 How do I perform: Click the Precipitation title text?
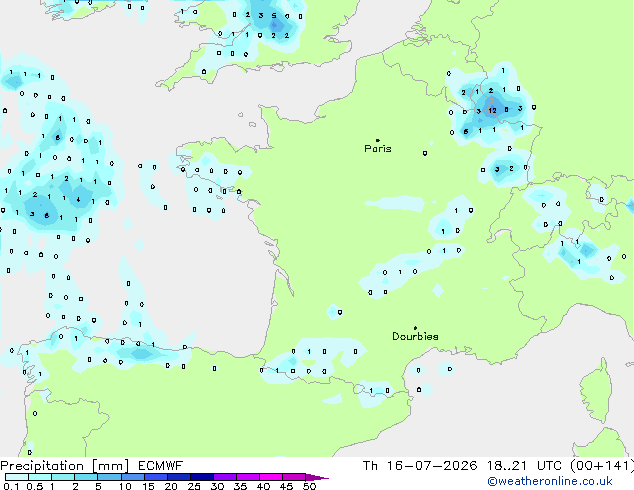click(x=42, y=466)
